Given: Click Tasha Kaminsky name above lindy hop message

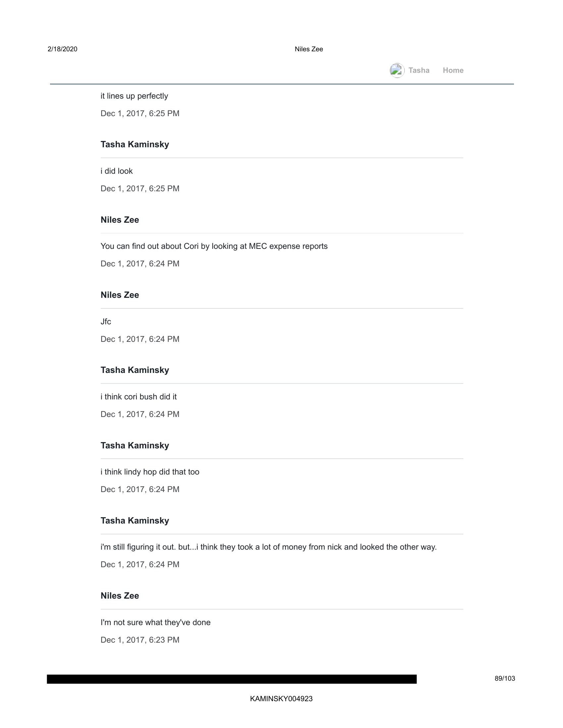Looking at the screenshot, I should pos(135,445).
